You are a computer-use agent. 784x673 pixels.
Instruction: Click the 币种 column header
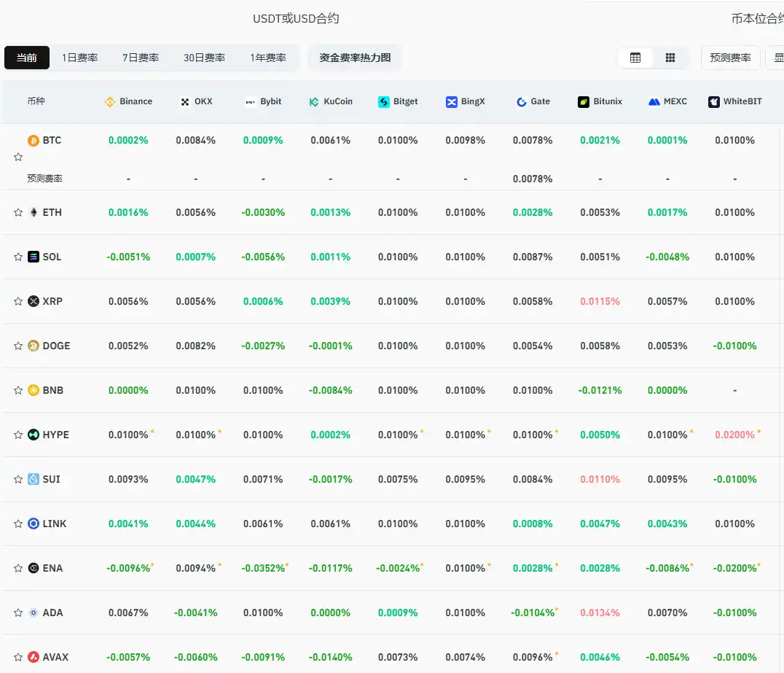tap(36, 101)
